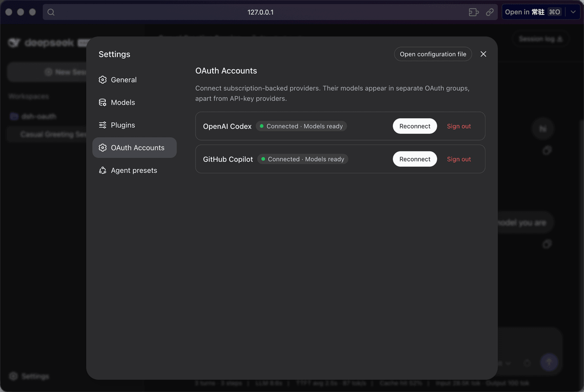Open the Agent presets section

click(134, 171)
